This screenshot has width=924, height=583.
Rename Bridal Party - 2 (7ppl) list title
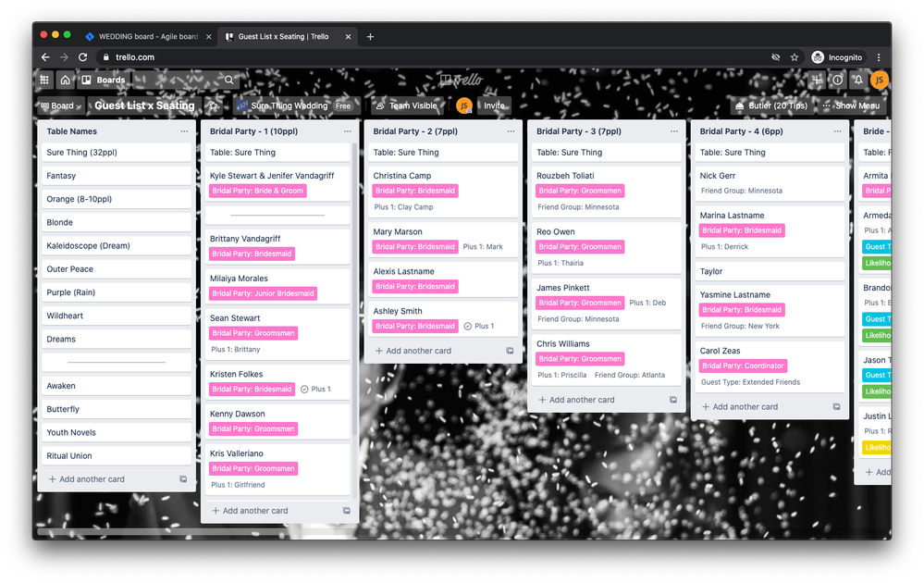click(x=415, y=131)
